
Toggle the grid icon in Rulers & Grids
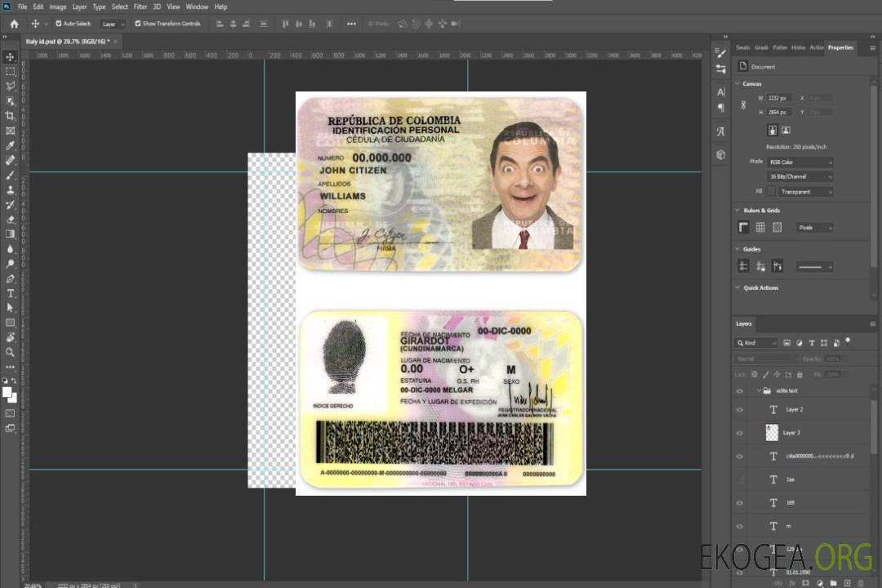click(x=760, y=227)
